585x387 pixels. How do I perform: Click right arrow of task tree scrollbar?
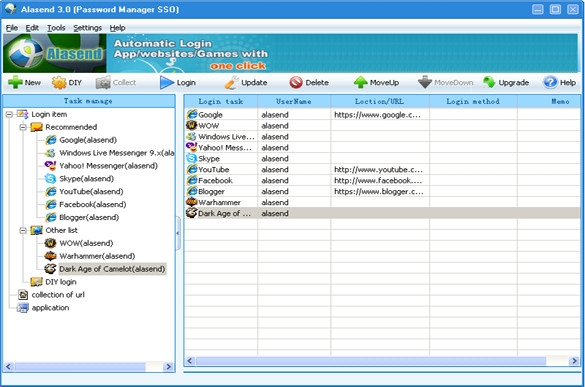point(169,367)
